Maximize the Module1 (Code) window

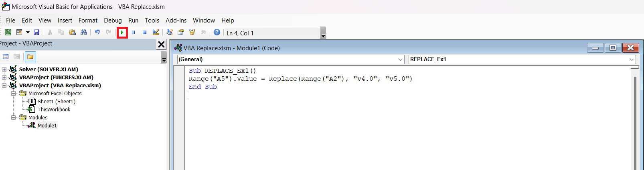point(613,48)
